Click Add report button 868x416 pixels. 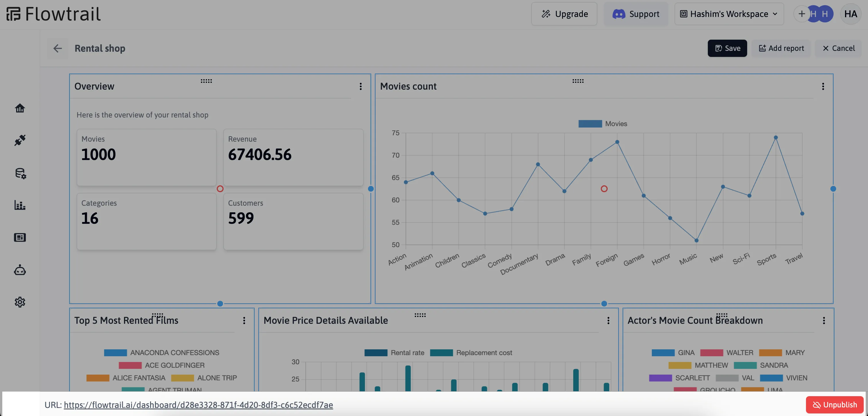pos(781,48)
